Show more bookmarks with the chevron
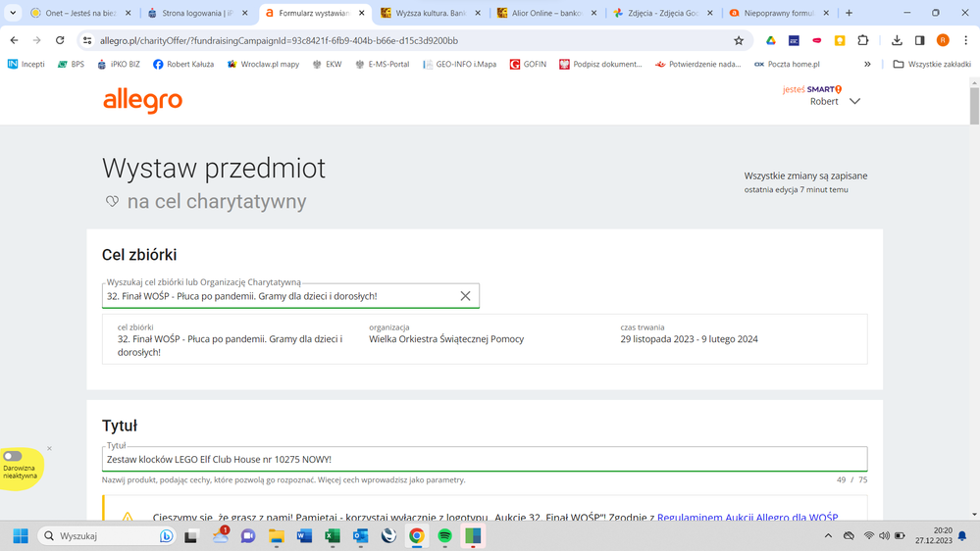980x551 pixels. pyautogui.click(x=867, y=65)
